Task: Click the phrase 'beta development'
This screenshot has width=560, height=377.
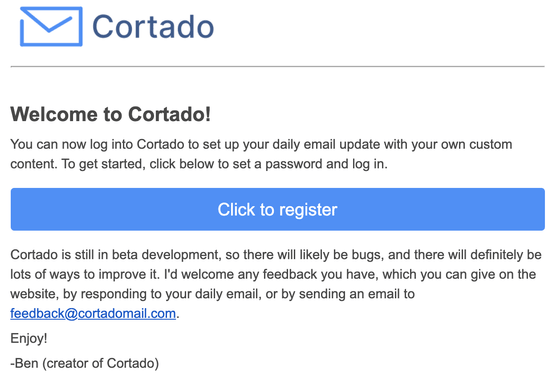Action: pyautogui.click(x=165, y=255)
